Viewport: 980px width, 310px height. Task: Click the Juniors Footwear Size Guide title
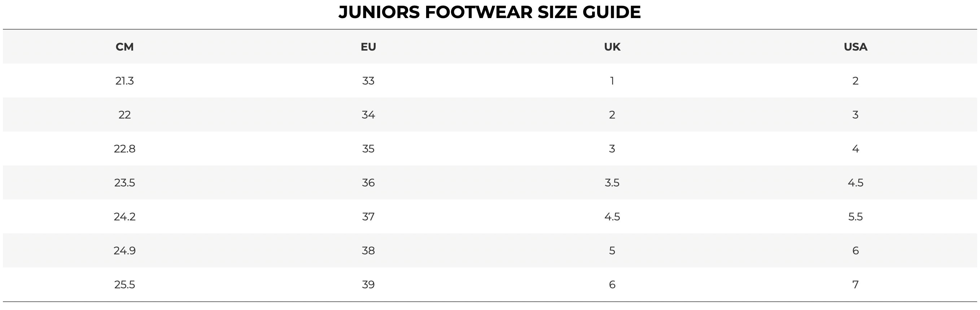(489, 12)
